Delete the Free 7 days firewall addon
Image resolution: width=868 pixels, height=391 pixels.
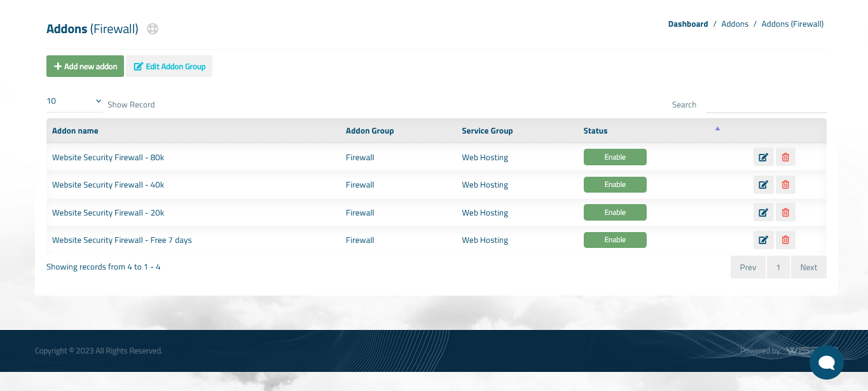785,240
